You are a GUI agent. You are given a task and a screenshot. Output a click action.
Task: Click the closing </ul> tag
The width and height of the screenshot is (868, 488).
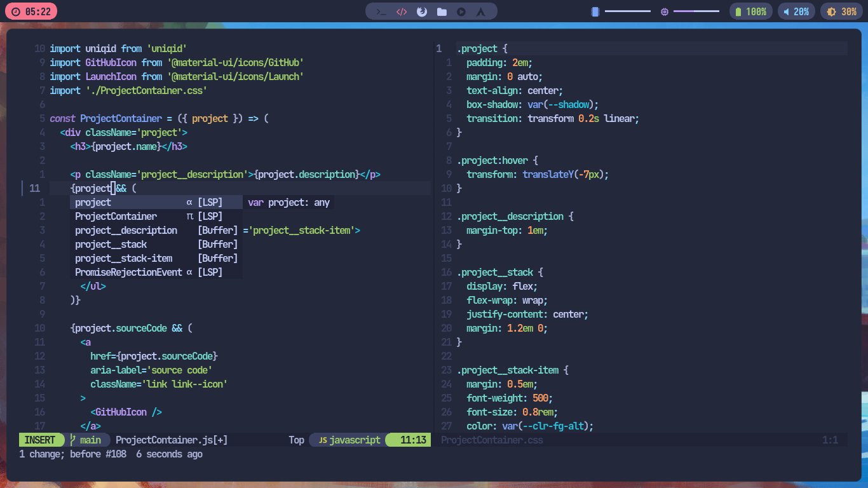click(x=93, y=286)
